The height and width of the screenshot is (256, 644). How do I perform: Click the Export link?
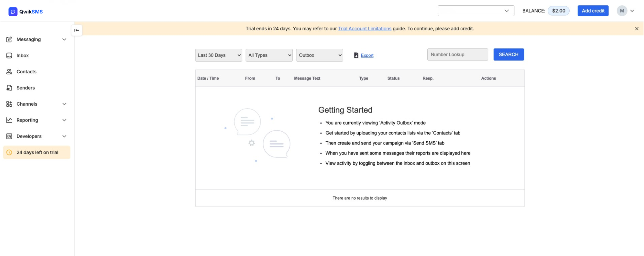(367, 55)
